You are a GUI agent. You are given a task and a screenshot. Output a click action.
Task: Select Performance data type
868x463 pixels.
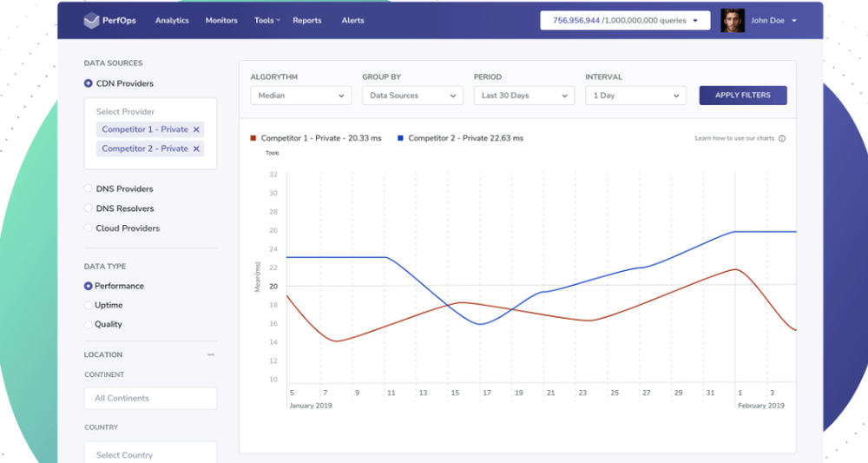click(x=88, y=286)
